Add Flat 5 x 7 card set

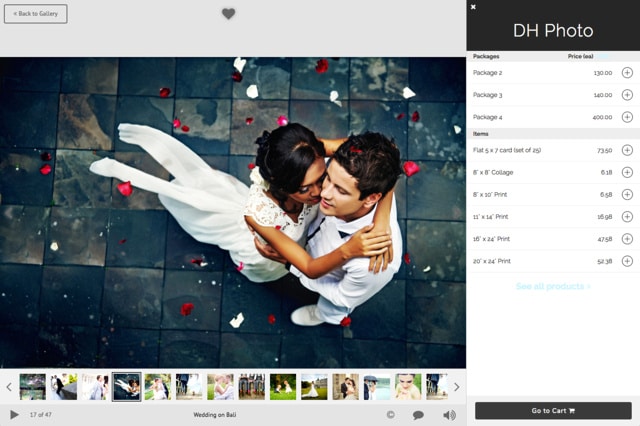627,150
